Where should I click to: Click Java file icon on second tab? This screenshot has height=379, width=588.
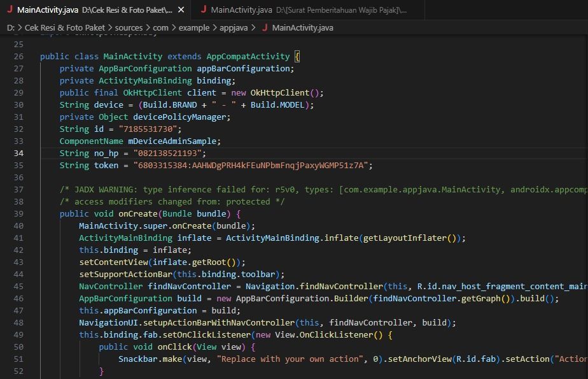pyautogui.click(x=204, y=10)
